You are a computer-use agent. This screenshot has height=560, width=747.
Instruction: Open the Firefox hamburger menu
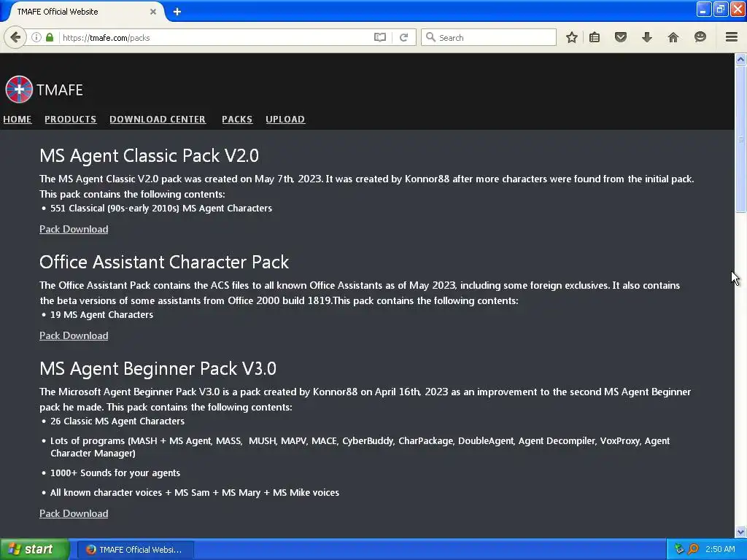pos(731,37)
